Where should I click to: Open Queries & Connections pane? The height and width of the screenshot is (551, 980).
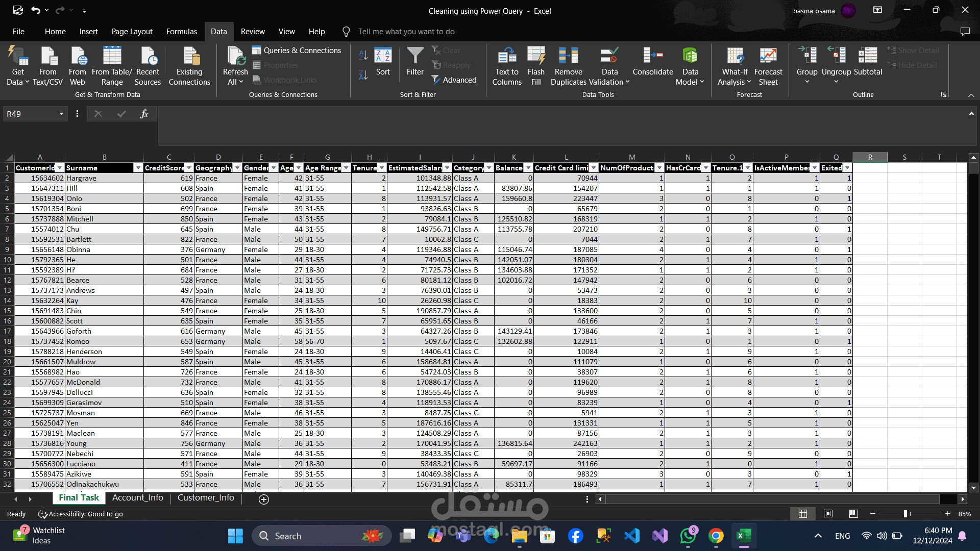[297, 51]
